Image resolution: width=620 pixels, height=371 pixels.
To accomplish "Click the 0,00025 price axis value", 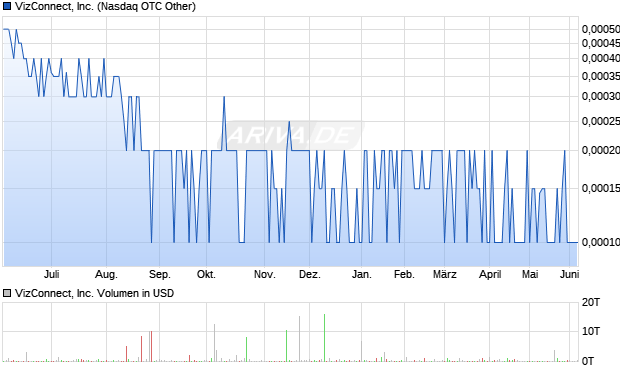I will pos(601,121).
